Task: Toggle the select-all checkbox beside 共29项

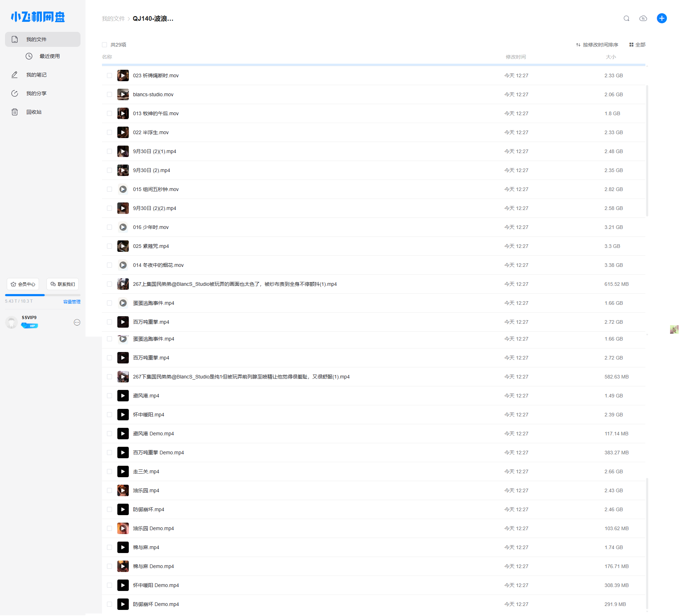Action: point(104,45)
